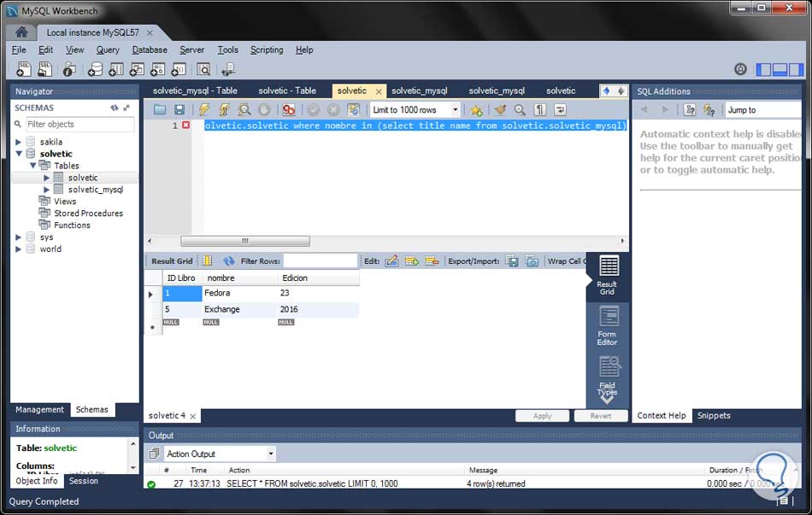
Task: Switch to solvetic - Table tab
Action: (287, 91)
